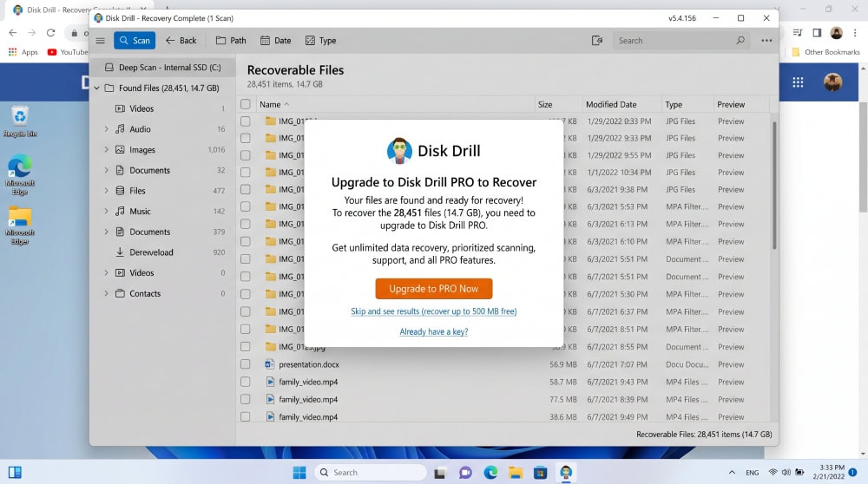Expand the Documents category with 32 items
Image resolution: width=868 pixels, height=484 pixels.
pos(106,170)
